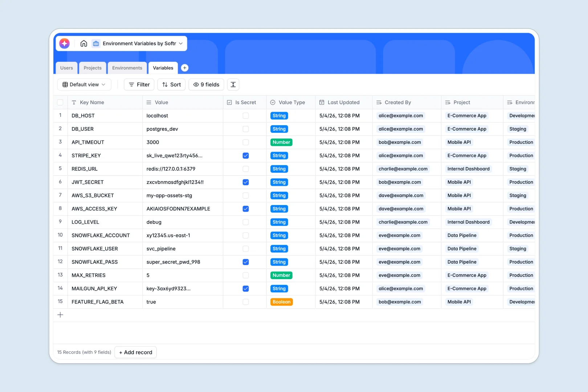Click value AKIAIOSFODNN7EXAMPLE
The image size is (588, 392).
tap(178, 209)
